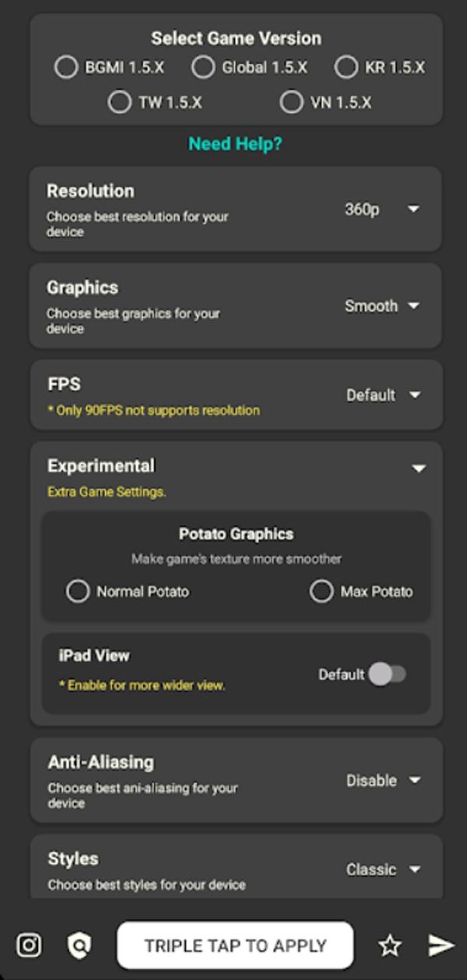The width and height of the screenshot is (467, 980).
Task: Tap the paper plane share icon
Action: click(441, 946)
